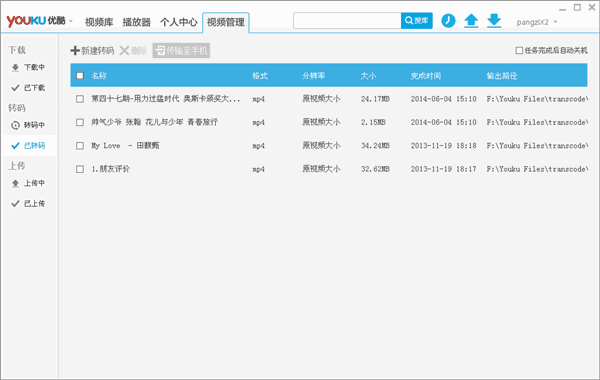Sort by the 大小 column header

click(x=368, y=75)
